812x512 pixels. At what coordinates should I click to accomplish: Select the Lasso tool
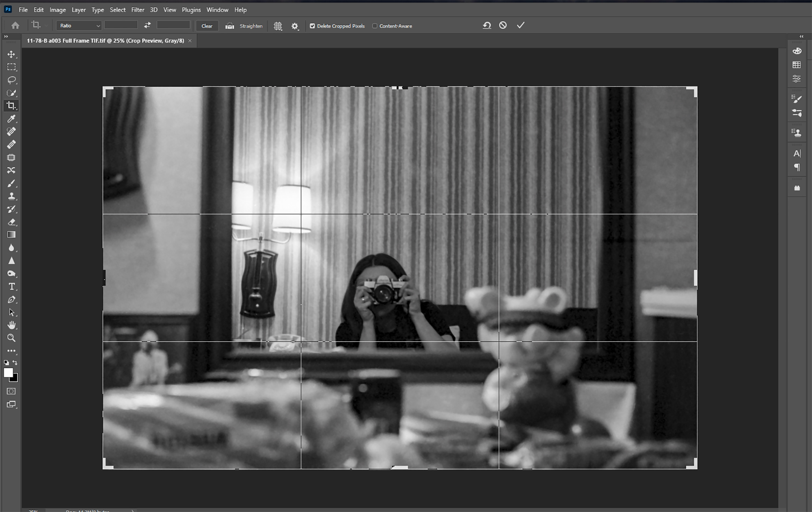[x=11, y=80]
